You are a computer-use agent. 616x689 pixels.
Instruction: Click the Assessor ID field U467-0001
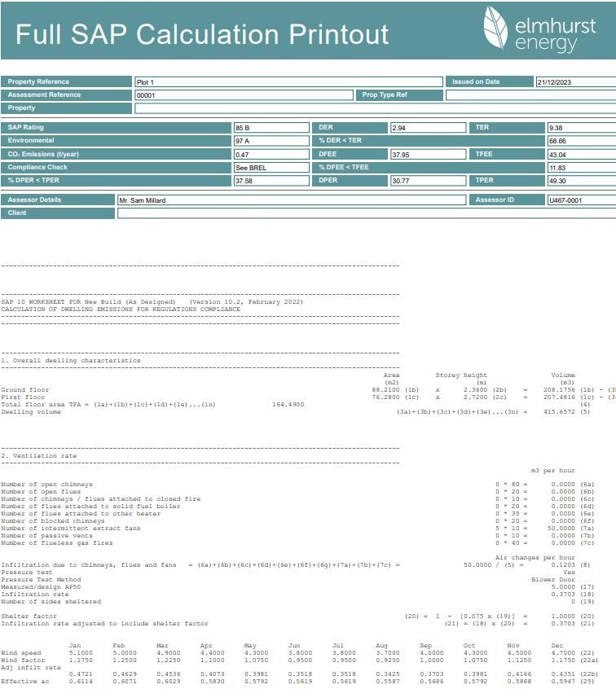(580, 200)
